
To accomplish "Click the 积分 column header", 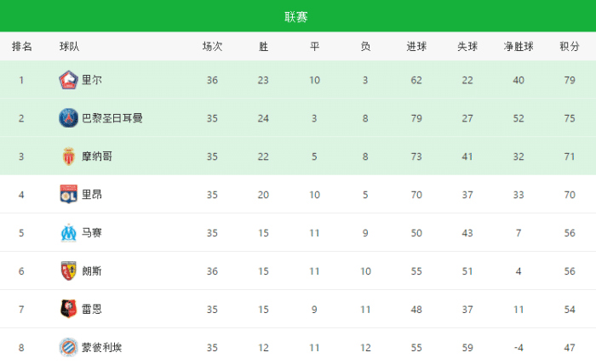I will click(x=570, y=47).
